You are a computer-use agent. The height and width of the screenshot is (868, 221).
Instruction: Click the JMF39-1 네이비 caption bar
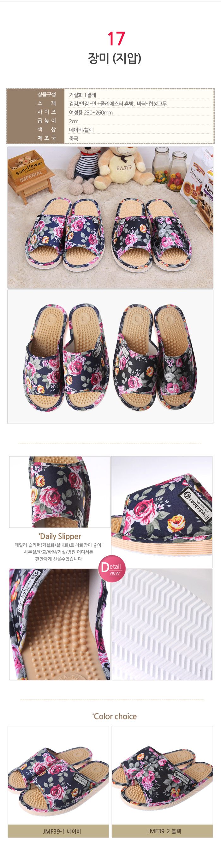(58, 831)
